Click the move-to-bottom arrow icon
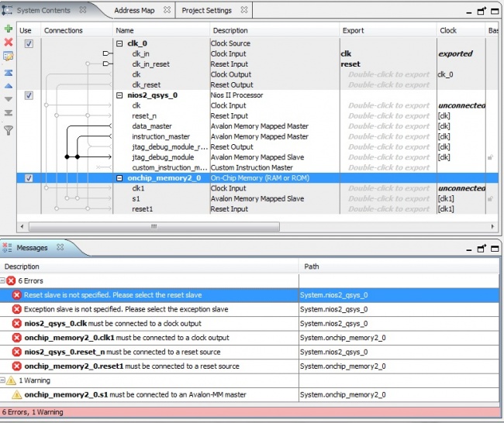This screenshot has height=423, width=504. [x=9, y=112]
